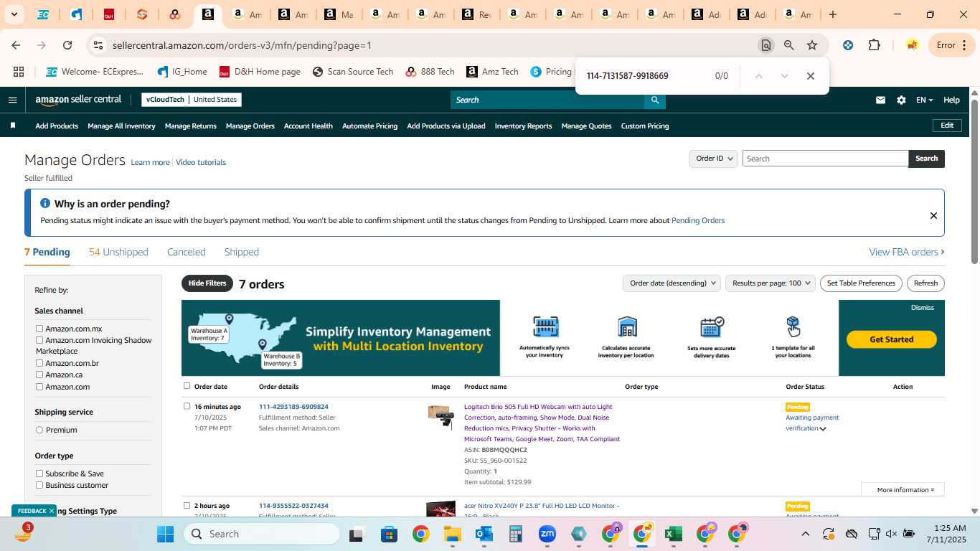Open the Chrome extensions puzzle icon
Viewport: 980px width, 551px height.
pyautogui.click(x=874, y=45)
